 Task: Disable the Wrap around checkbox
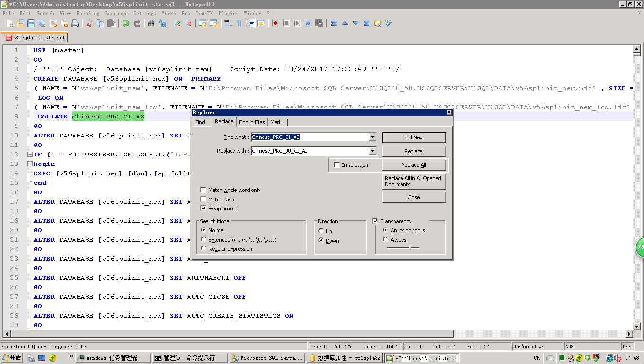click(x=203, y=209)
